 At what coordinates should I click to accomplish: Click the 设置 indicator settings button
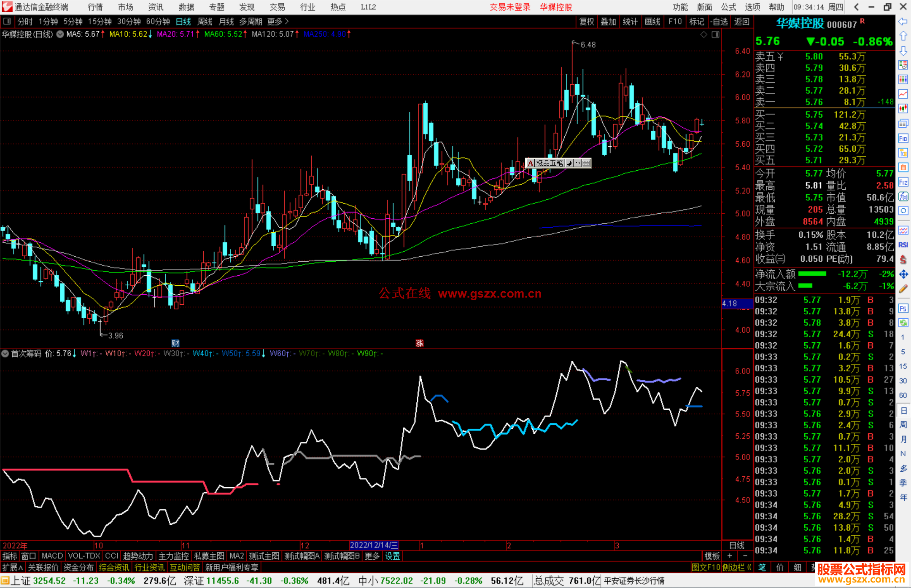[392, 556]
